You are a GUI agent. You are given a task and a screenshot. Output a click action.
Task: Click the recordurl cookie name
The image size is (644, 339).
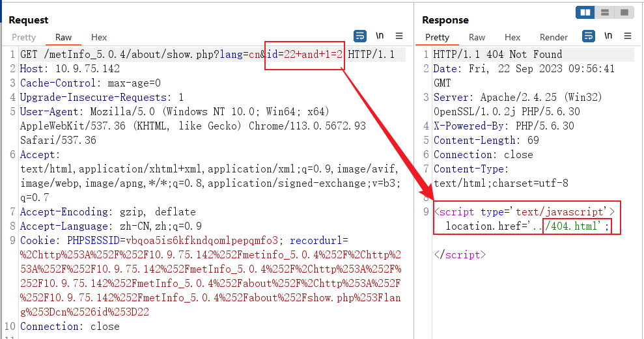pyautogui.click(x=316, y=241)
